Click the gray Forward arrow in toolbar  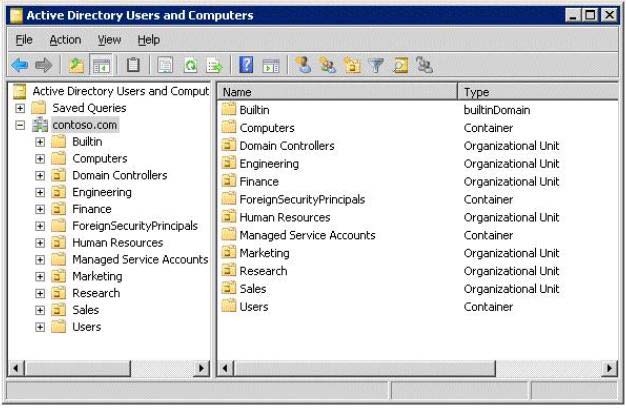point(44,65)
